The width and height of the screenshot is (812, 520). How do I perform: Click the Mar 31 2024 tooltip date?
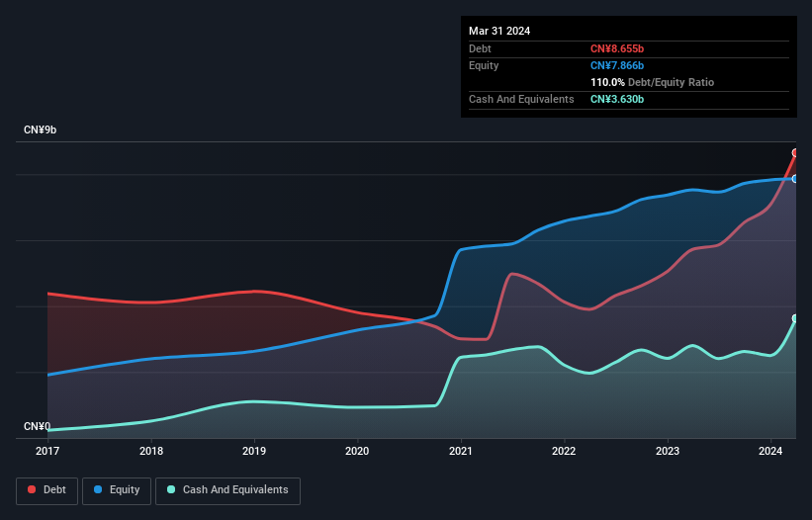(499, 31)
